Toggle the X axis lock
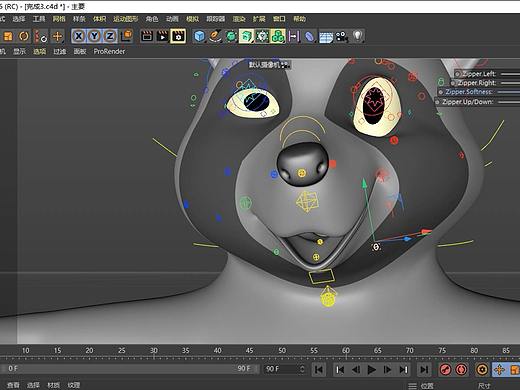The height and width of the screenshot is (390, 520). (78, 36)
